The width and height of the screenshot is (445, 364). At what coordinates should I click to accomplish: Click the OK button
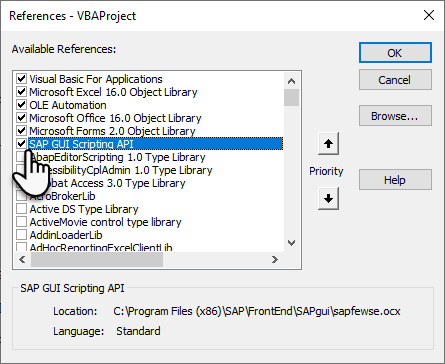tap(395, 53)
